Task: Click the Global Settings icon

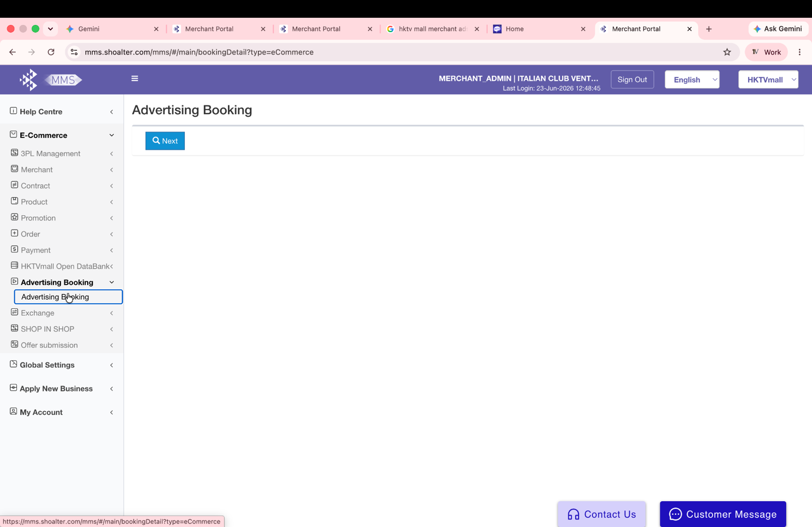Action: 13,364
